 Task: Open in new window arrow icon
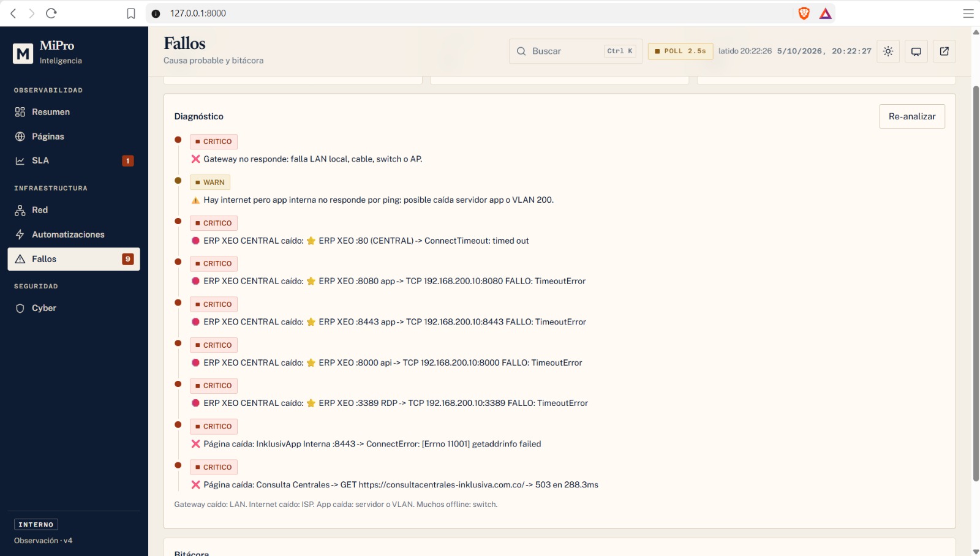pyautogui.click(x=944, y=51)
